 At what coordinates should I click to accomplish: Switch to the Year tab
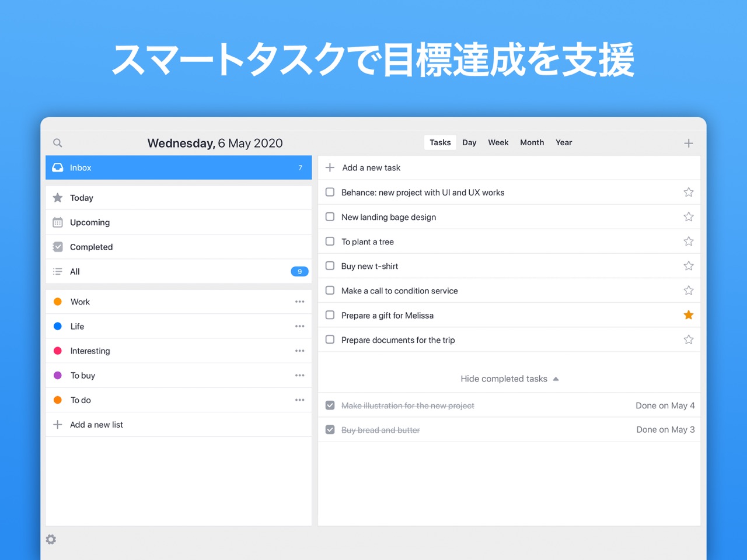tap(564, 142)
